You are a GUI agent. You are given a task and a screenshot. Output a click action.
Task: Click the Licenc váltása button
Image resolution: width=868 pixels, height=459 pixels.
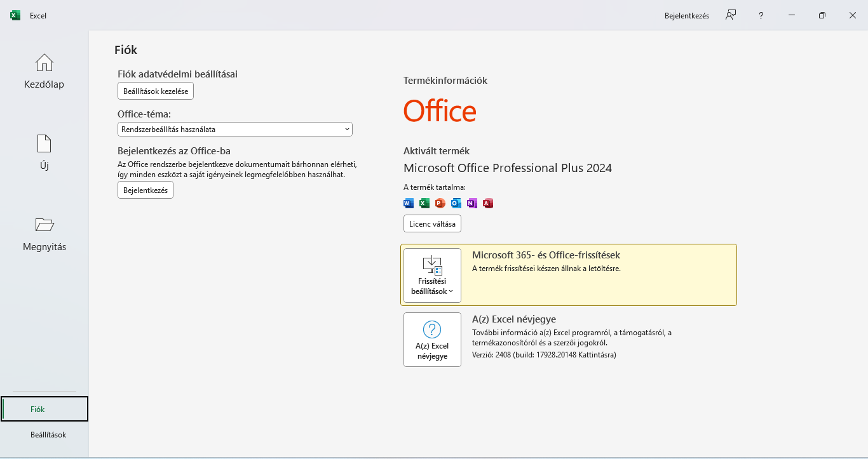click(432, 223)
